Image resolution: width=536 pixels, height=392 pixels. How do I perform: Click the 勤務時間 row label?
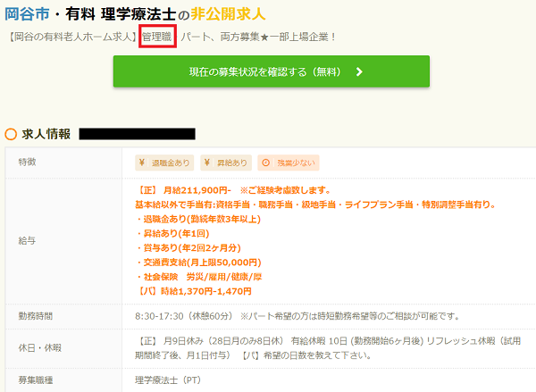tap(36, 316)
